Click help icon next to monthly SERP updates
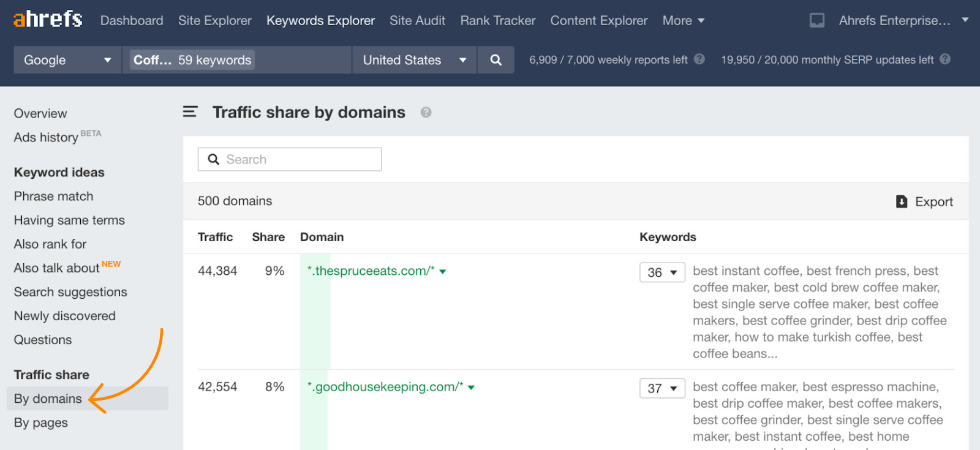The image size is (980, 450). 945,59
